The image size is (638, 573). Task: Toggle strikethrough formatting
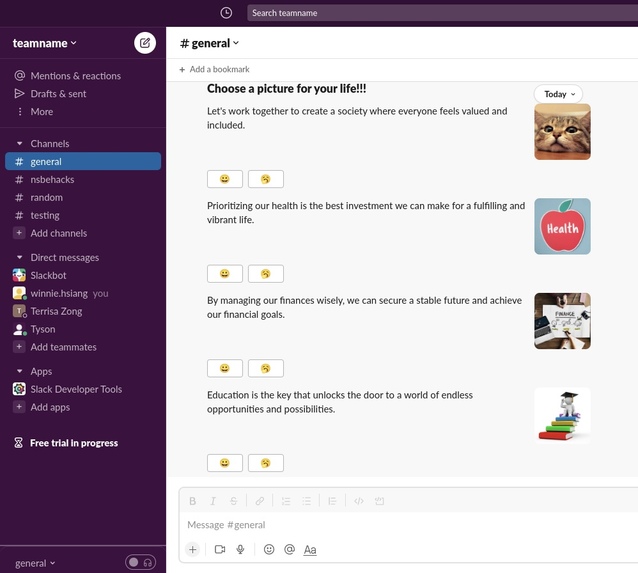(x=233, y=501)
